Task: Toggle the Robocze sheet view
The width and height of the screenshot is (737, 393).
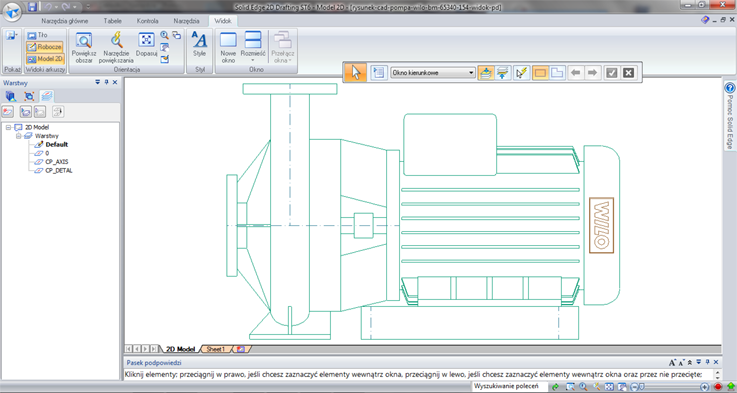Action: point(44,47)
